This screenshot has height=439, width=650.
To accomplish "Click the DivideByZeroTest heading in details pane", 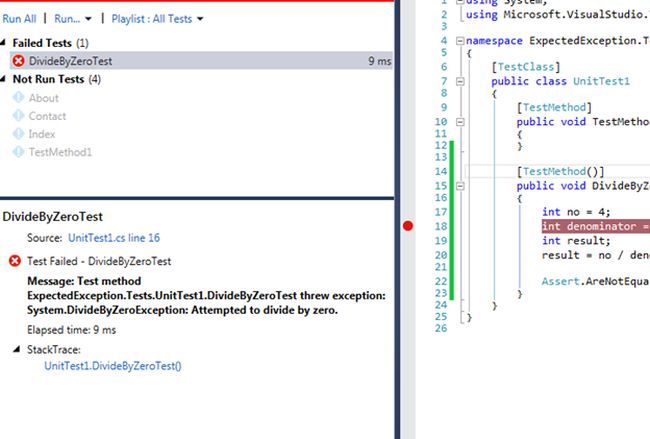I will (53, 217).
